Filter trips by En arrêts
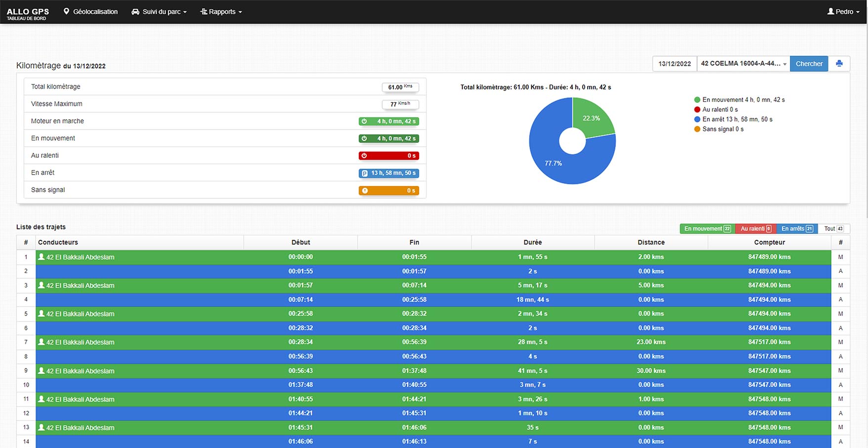This screenshot has width=868, height=448. pos(797,228)
